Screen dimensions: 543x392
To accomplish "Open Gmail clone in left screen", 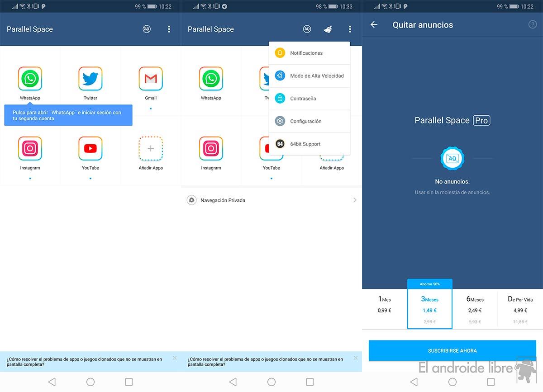I will pos(151,79).
